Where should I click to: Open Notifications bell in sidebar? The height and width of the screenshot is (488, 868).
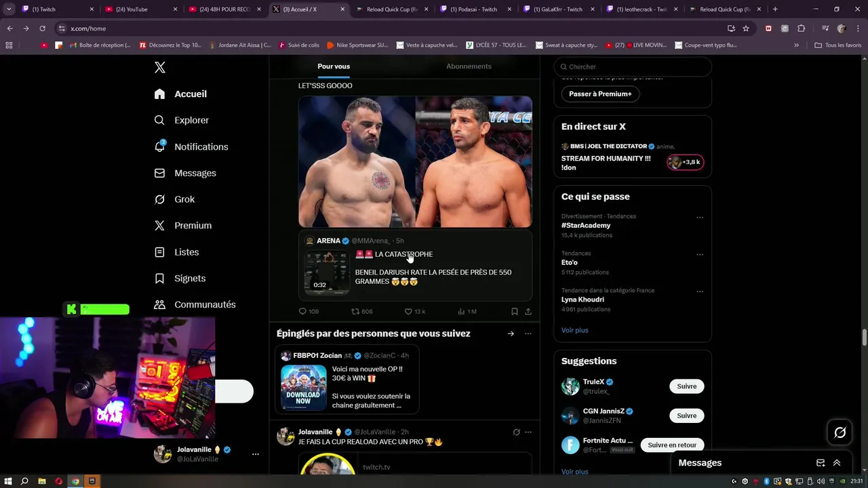coord(191,146)
